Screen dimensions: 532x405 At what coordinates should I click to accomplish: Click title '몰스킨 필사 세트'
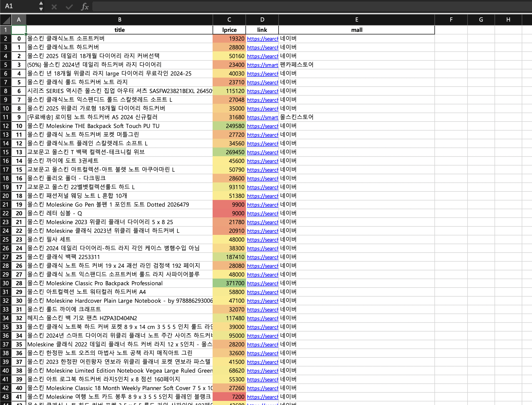pyautogui.click(x=49, y=240)
